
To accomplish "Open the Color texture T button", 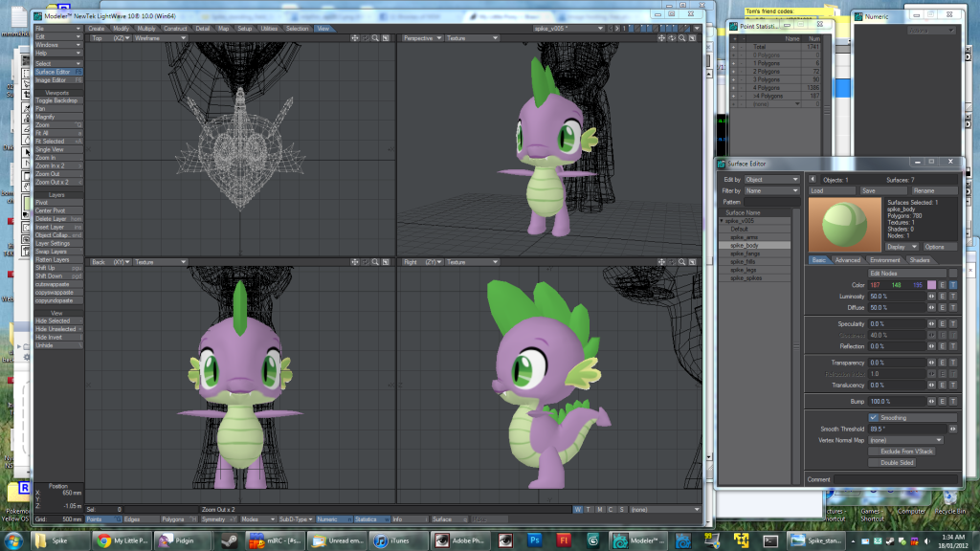I will pos(953,285).
